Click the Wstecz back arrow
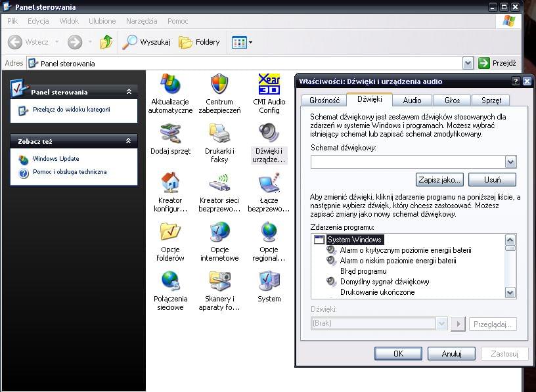Image resolution: width=536 pixels, height=392 pixels. [x=15, y=42]
